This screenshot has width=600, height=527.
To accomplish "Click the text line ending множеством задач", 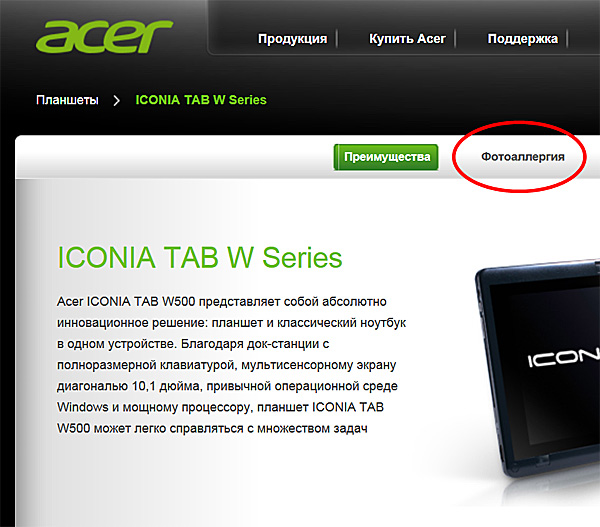I will 212,428.
